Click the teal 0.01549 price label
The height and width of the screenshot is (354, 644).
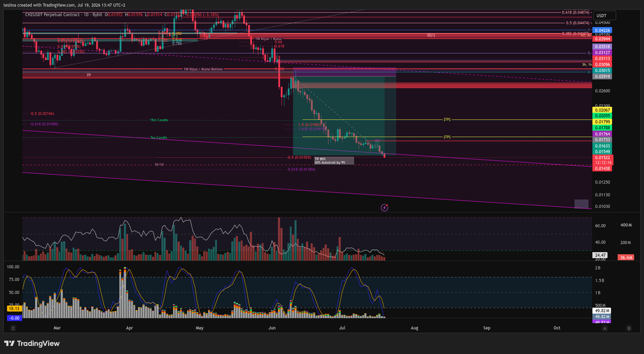click(602, 152)
